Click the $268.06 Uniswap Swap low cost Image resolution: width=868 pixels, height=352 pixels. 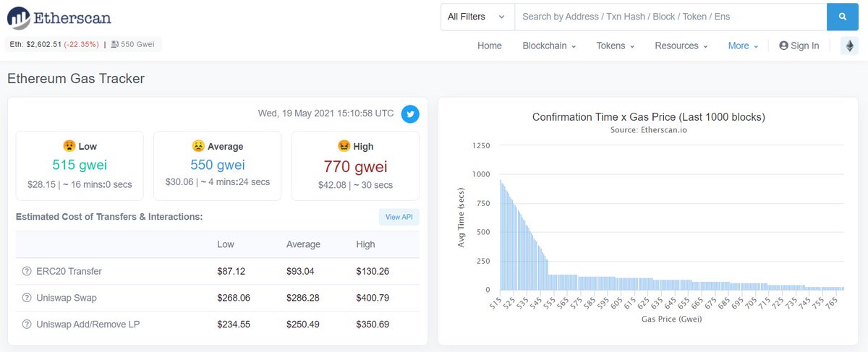click(x=234, y=298)
